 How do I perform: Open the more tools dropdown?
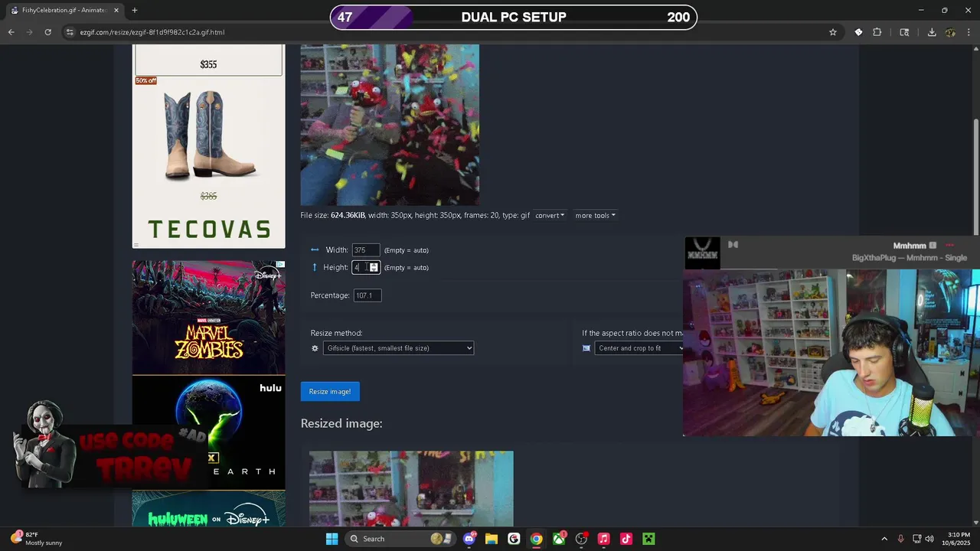[x=595, y=216]
